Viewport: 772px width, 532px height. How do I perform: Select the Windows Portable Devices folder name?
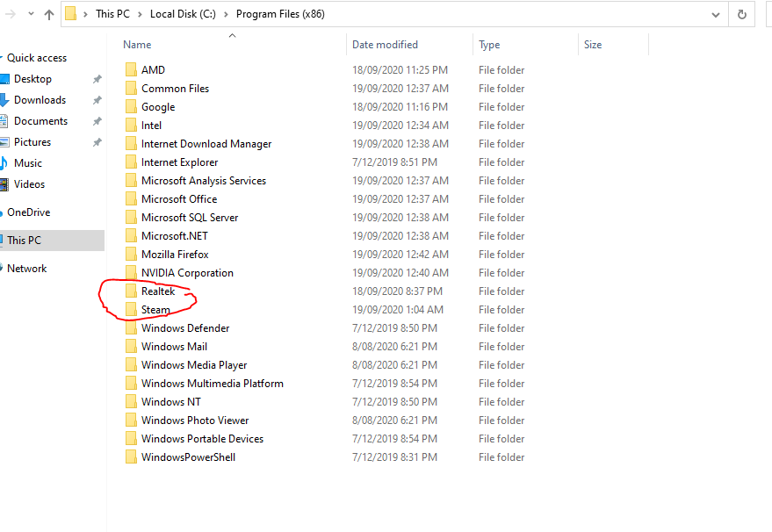coord(202,438)
